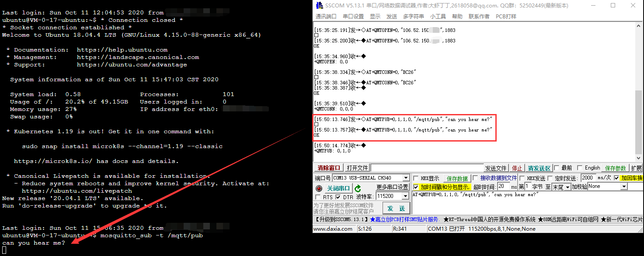Click the RT-Thread中国人的开源免费操作系统 link
The width and height of the screenshot is (644, 256).
(x=490, y=219)
